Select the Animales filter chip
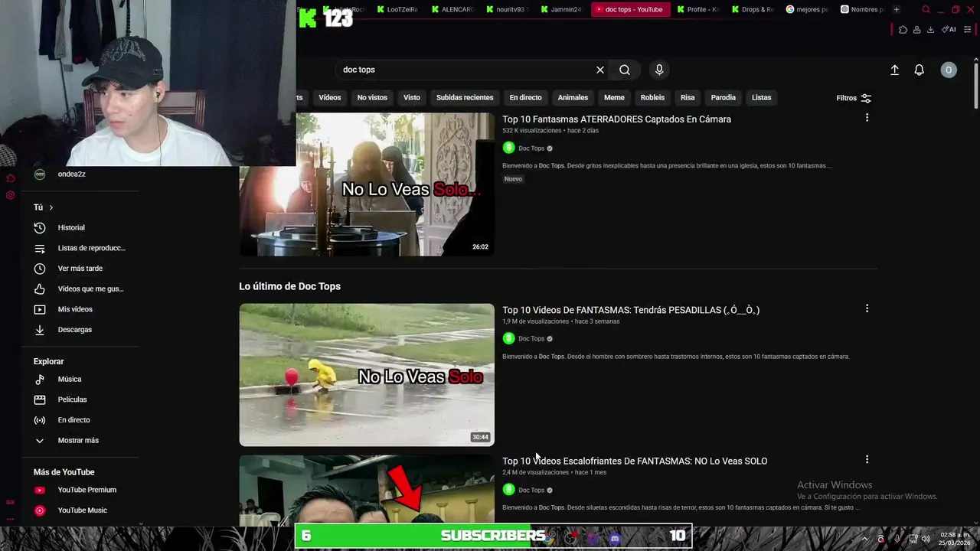Image resolution: width=980 pixels, height=551 pixels. pyautogui.click(x=573, y=97)
